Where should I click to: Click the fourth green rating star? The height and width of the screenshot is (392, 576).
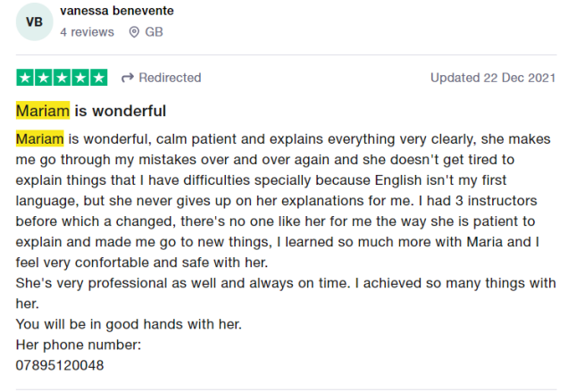point(80,78)
